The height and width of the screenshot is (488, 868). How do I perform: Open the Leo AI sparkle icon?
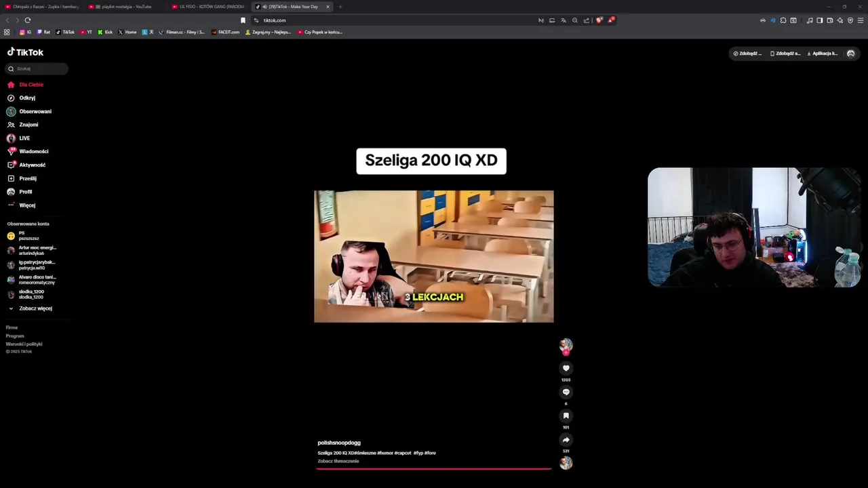[840, 20]
